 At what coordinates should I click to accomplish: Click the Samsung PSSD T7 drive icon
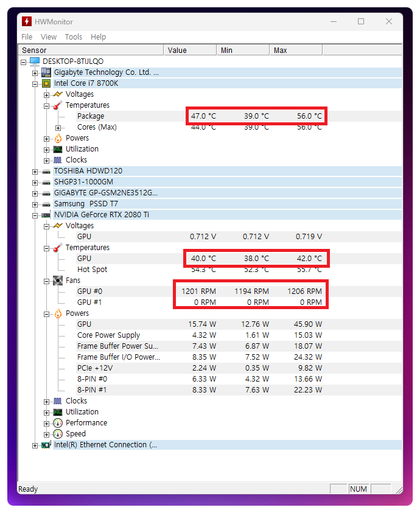point(46,204)
